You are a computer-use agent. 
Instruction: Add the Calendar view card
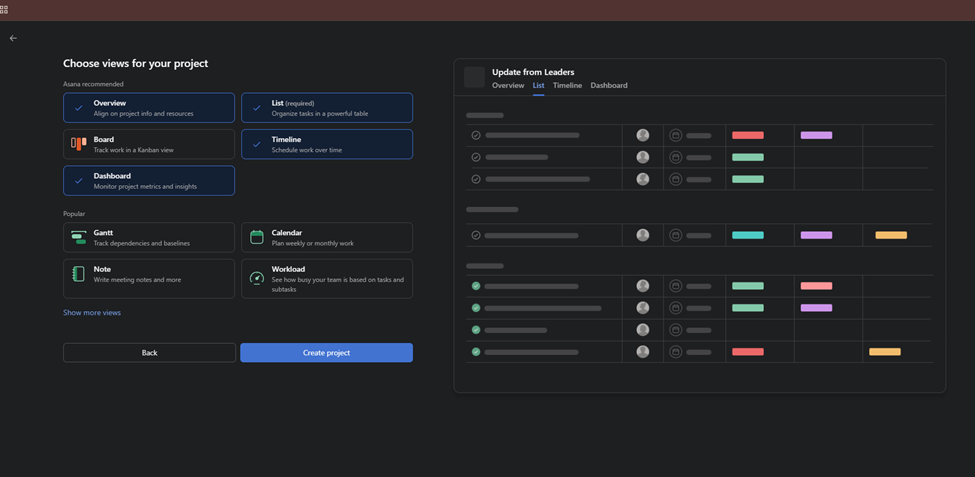pyautogui.click(x=326, y=237)
